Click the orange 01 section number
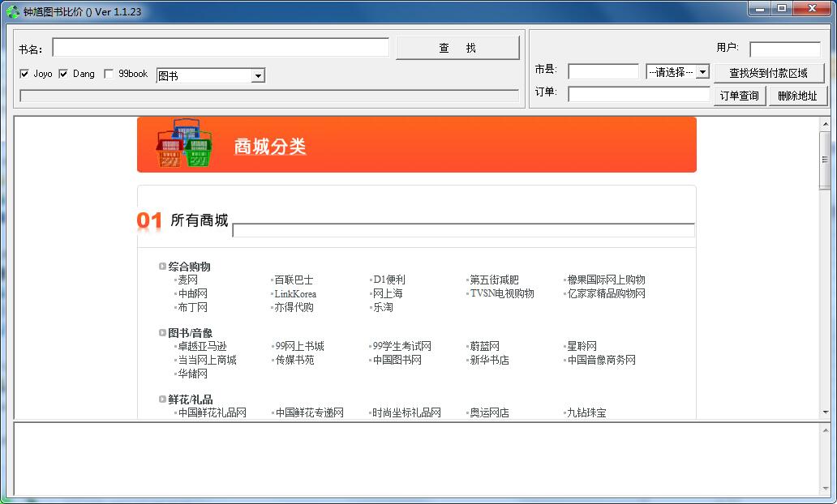Image resolution: width=837 pixels, height=504 pixels. (x=149, y=220)
